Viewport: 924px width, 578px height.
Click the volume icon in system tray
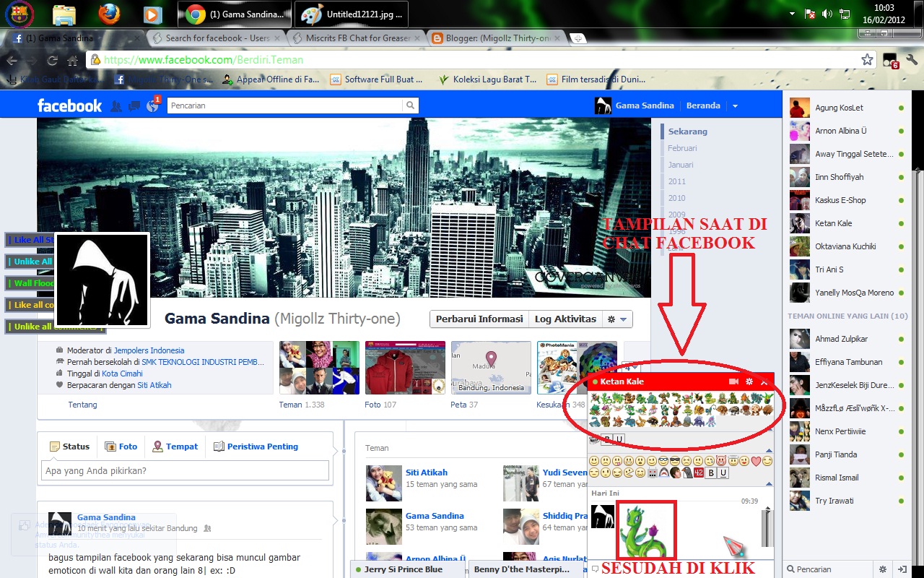827,14
